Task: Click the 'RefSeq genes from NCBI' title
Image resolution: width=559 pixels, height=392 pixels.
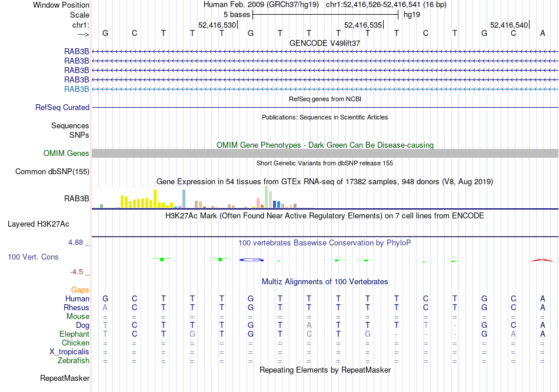Action: tap(325, 99)
